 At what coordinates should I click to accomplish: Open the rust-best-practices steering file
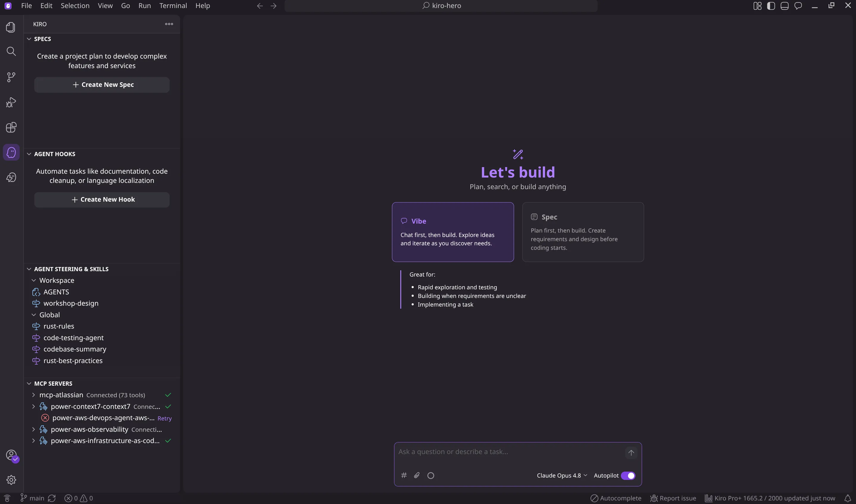[102, 361]
